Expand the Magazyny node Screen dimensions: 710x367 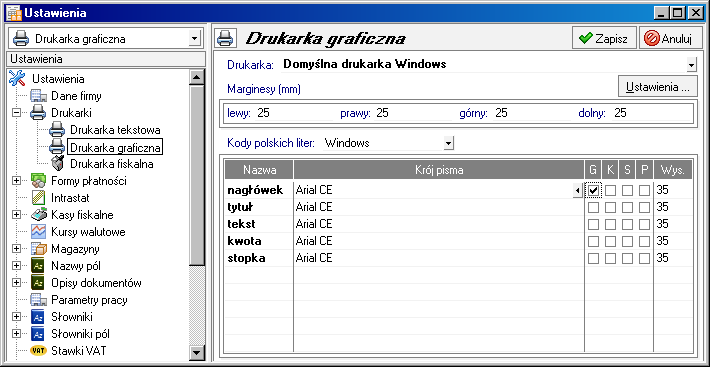pyautogui.click(x=17, y=249)
